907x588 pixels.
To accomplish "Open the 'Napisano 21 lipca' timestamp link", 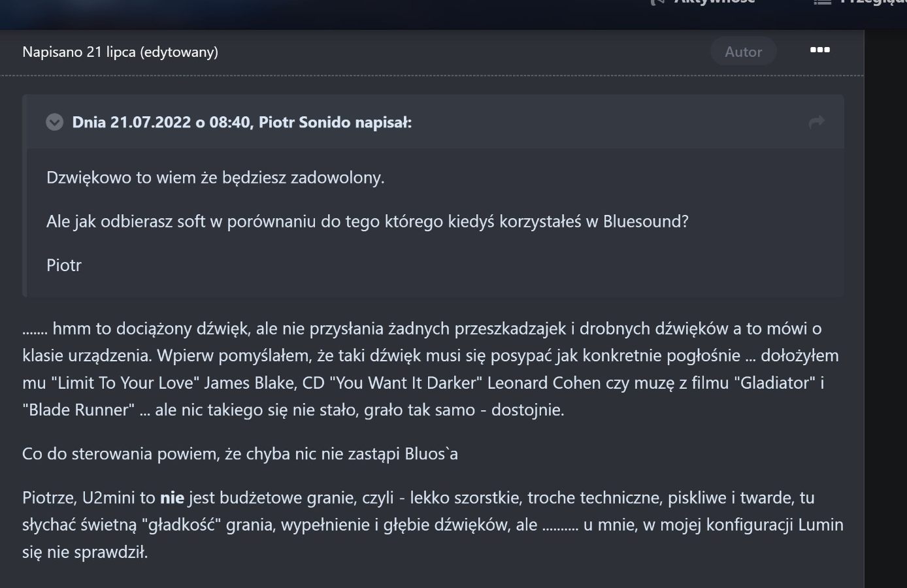I will [78, 52].
